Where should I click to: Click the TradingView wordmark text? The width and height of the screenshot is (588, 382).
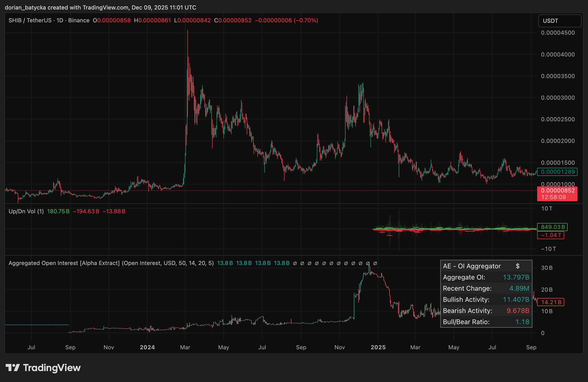click(52, 368)
